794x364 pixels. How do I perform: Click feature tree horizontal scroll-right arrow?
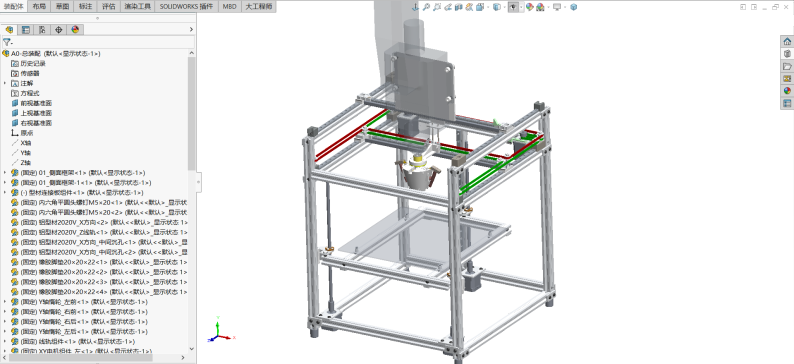pos(184,357)
